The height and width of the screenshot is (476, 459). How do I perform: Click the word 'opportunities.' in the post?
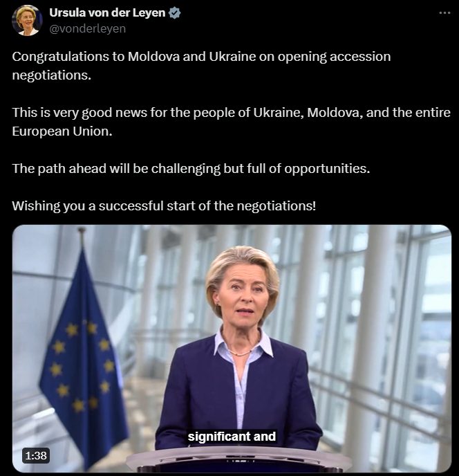pyautogui.click(x=328, y=169)
